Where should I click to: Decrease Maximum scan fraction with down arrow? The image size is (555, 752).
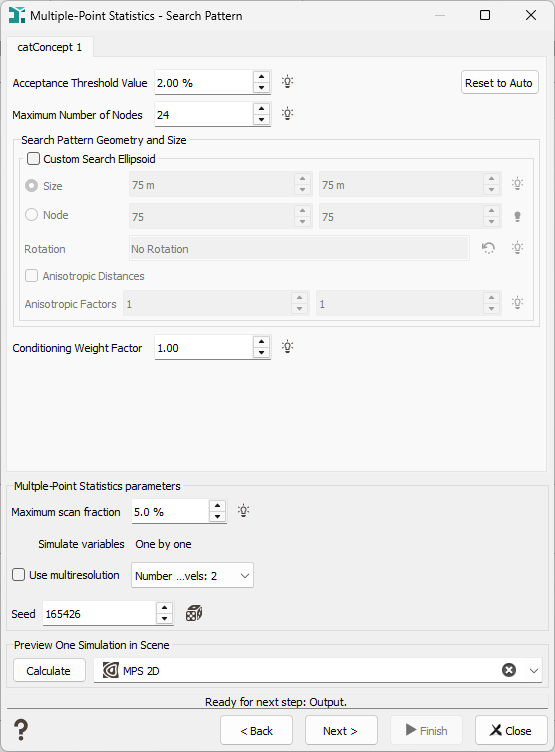pos(218,517)
